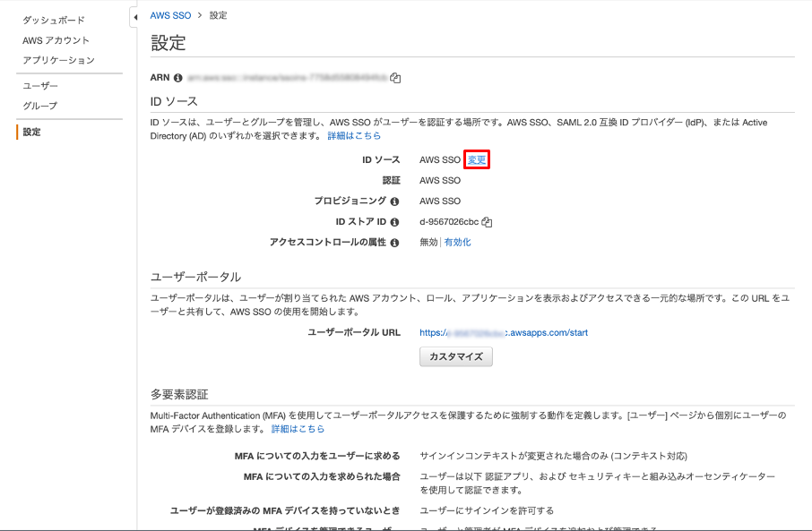Open 詳細はこちら link under ID ソース

click(354, 135)
